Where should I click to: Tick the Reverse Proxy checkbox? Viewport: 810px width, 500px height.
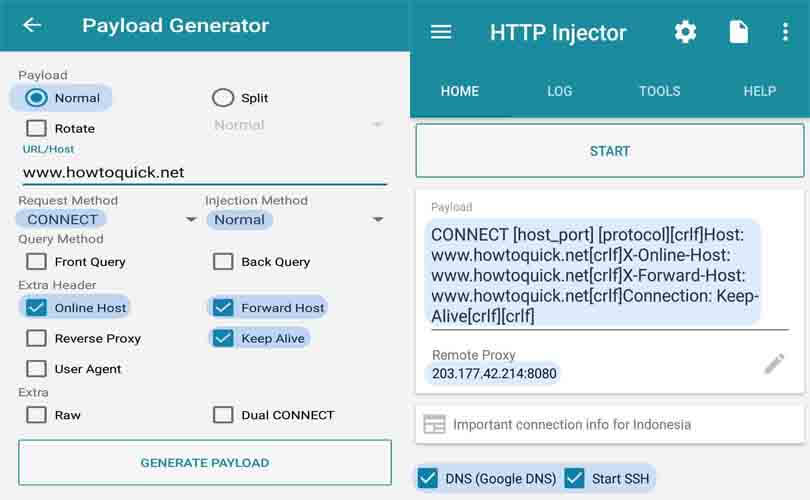coord(37,338)
